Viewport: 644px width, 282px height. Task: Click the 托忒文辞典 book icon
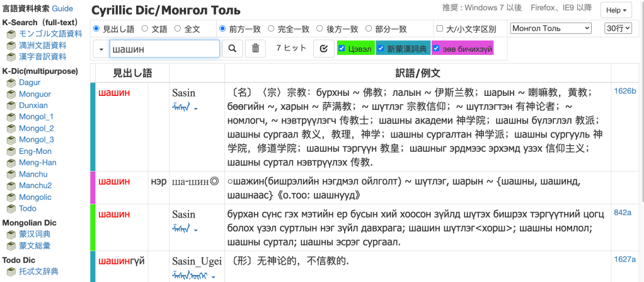[11, 272]
